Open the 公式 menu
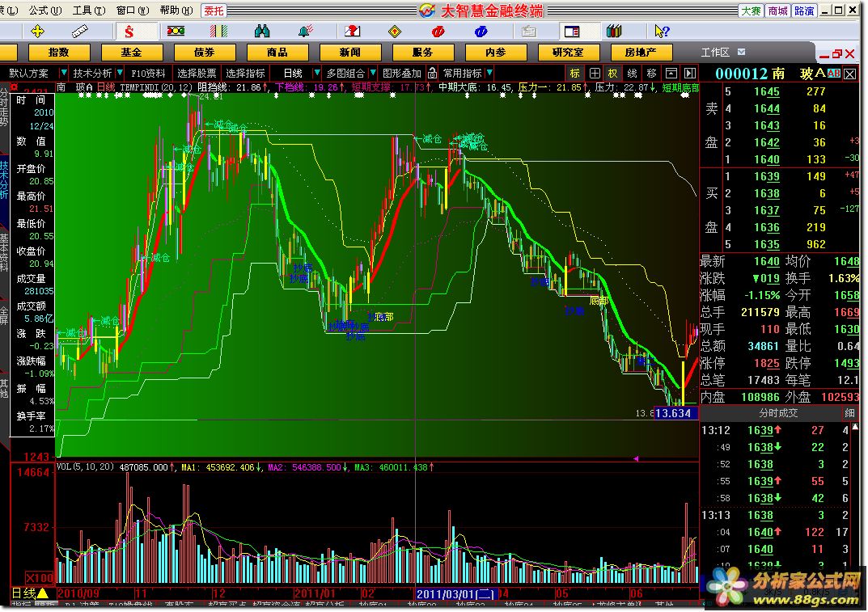Image resolution: width=868 pixels, height=612 pixels. point(44,10)
